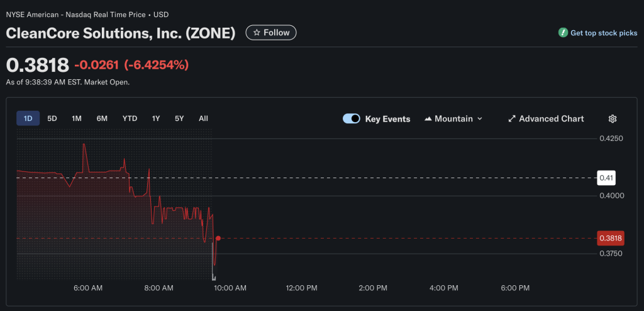Expand the Mountain chart type dropdown
This screenshot has height=311, width=644.
click(x=480, y=119)
